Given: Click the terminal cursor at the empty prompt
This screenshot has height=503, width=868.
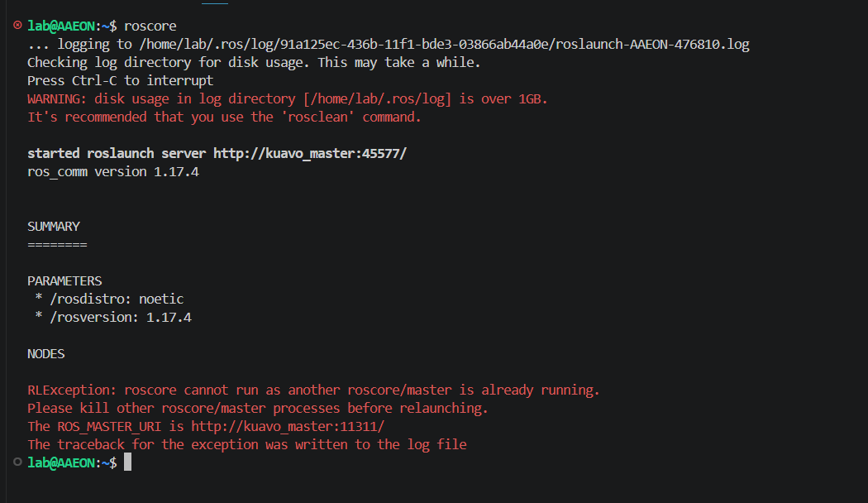Looking at the screenshot, I should coord(127,462).
